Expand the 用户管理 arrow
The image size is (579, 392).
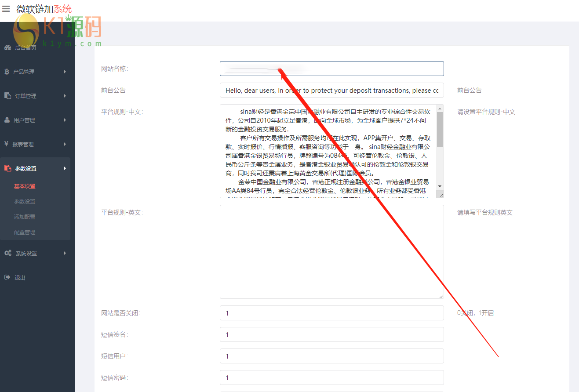point(65,120)
